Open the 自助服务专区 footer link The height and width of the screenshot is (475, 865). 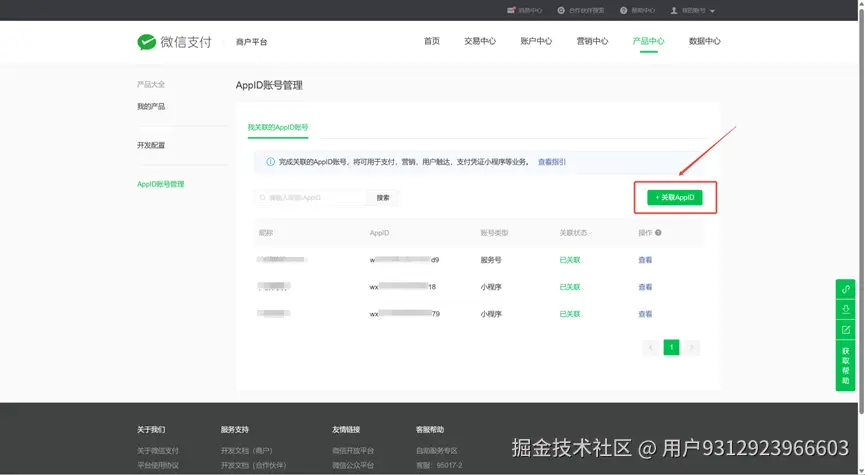coord(437,451)
